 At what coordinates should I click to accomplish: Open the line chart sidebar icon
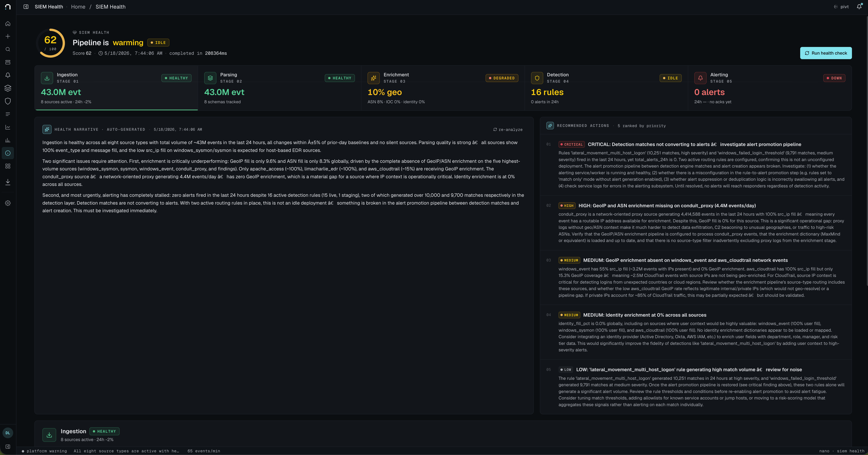click(x=8, y=127)
